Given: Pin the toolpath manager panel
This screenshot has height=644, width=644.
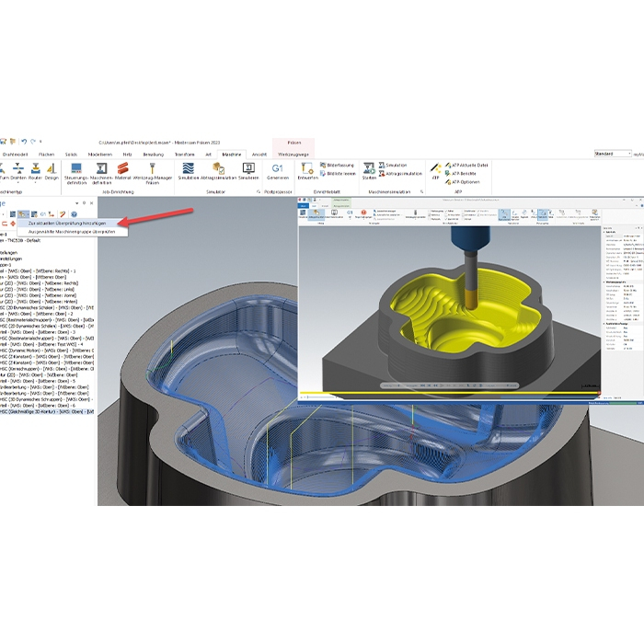Looking at the screenshot, I should tap(85, 203).
